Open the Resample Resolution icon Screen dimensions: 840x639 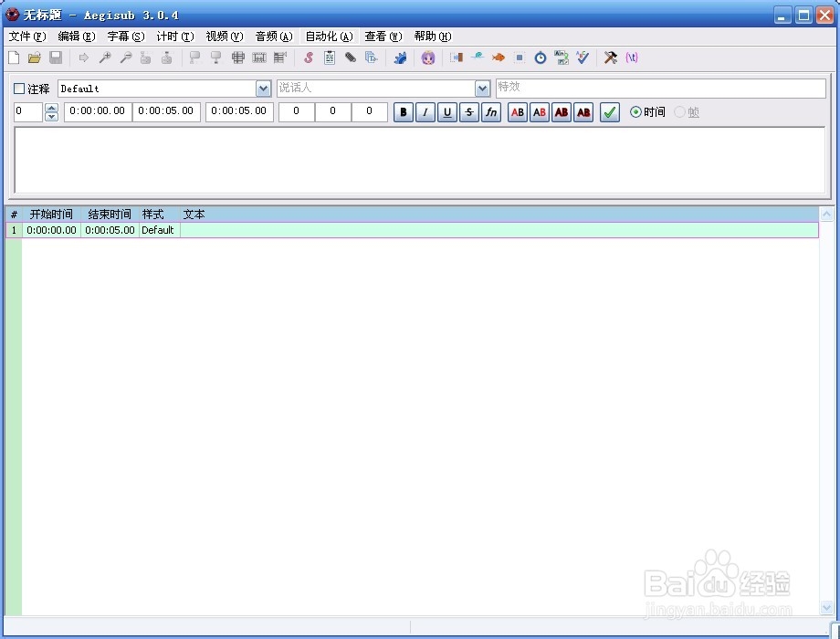pos(520,58)
